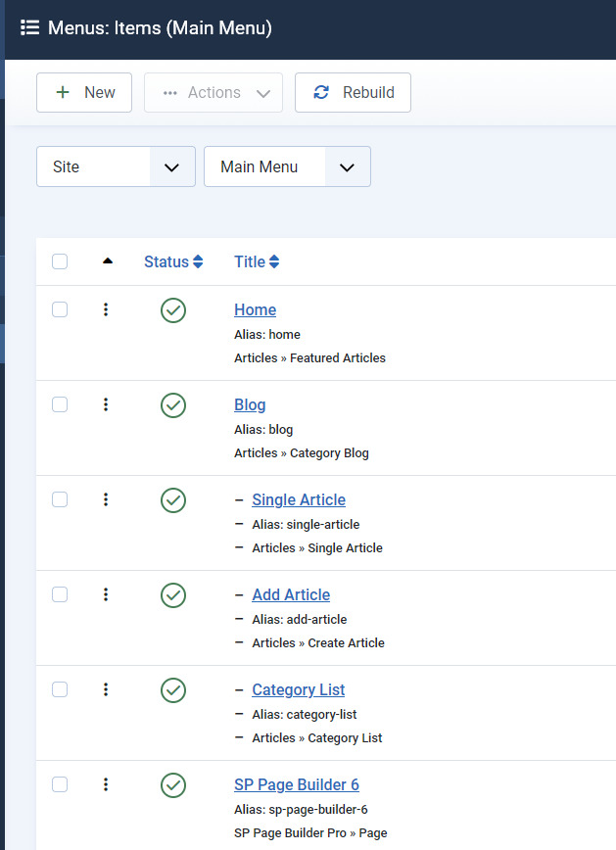Sort the list by Status column
Viewport: 616px width, 850px height.
[173, 261]
